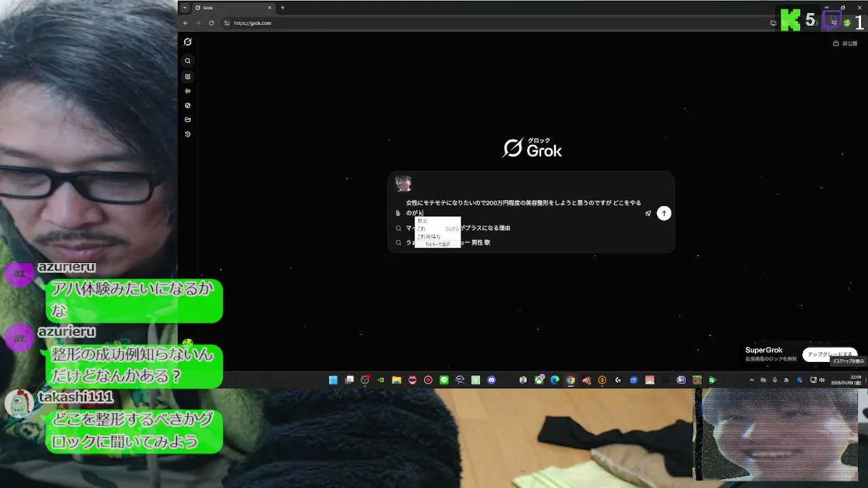Submit the prompt with the up-arrow button
The width and height of the screenshot is (868, 488).
click(x=664, y=213)
